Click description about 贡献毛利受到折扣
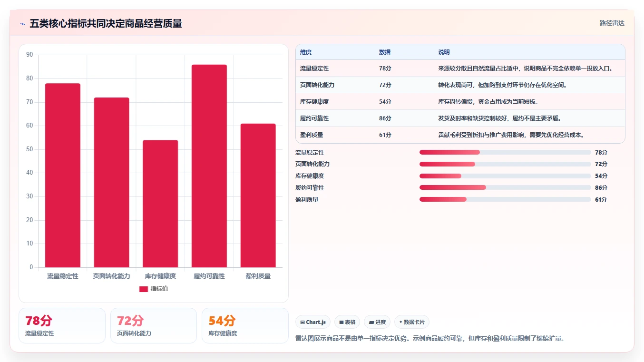Viewport: 644px width, 362px height. click(511, 135)
